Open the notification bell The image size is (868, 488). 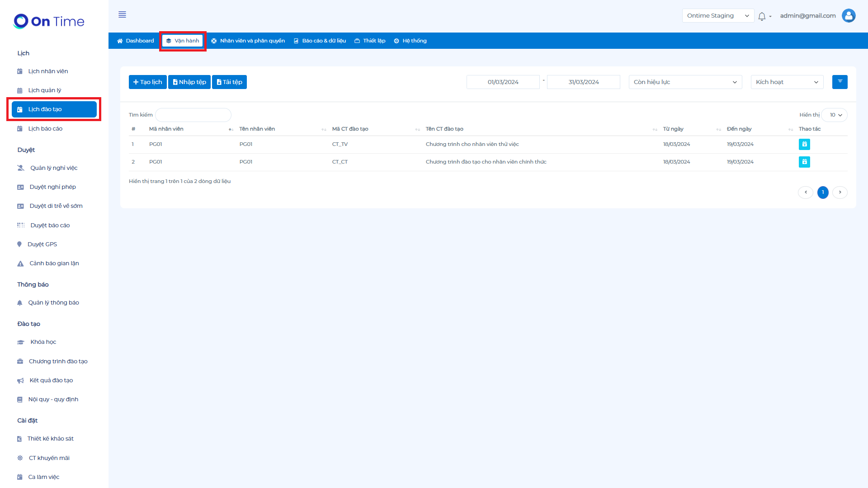762,16
